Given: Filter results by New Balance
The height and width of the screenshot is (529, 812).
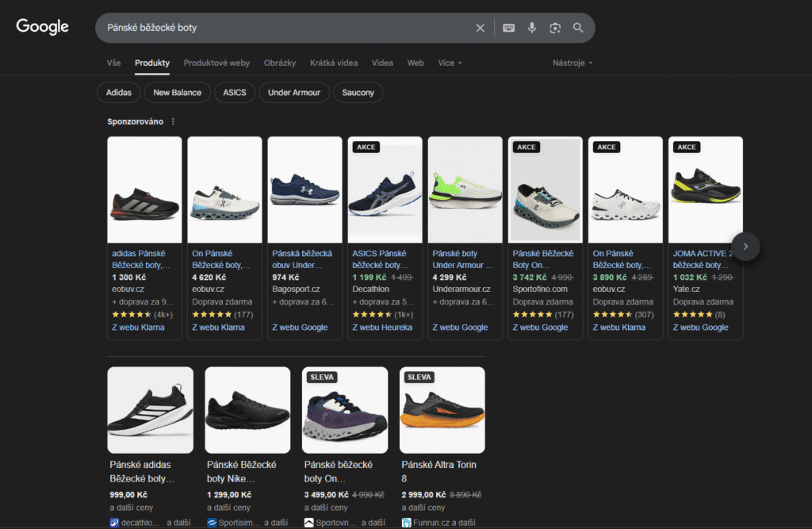Looking at the screenshot, I should click(177, 93).
